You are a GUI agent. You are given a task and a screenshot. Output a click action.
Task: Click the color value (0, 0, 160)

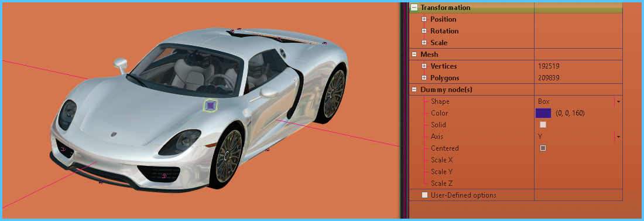coord(570,113)
